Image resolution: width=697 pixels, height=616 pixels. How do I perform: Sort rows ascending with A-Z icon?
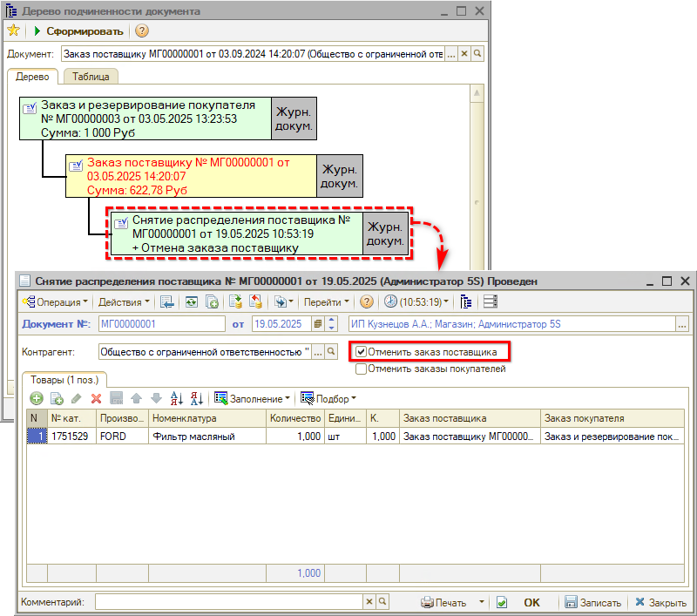click(x=177, y=398)
